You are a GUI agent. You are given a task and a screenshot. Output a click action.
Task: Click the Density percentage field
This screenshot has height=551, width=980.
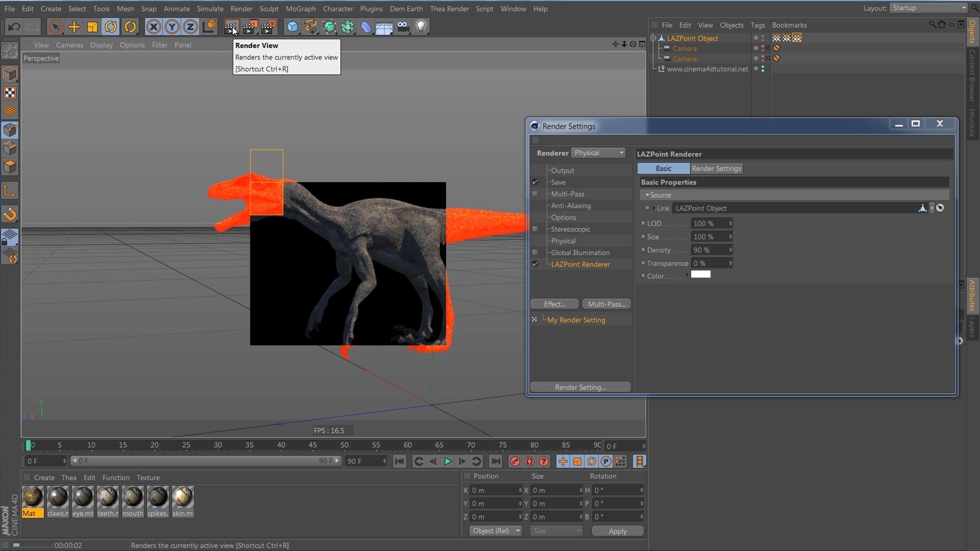[x=711, y=250]
